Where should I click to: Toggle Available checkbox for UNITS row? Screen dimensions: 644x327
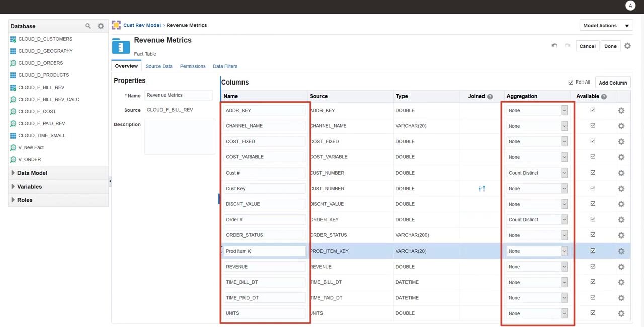coord(593,313)
